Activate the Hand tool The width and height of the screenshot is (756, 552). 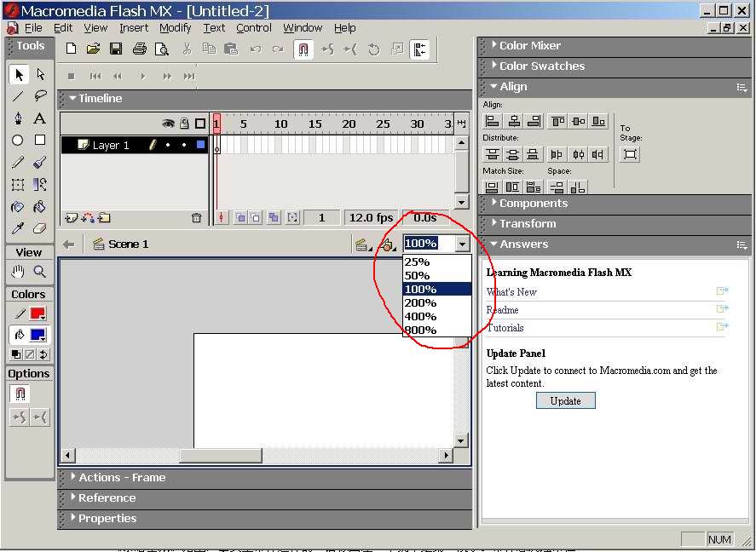point(18,272)
